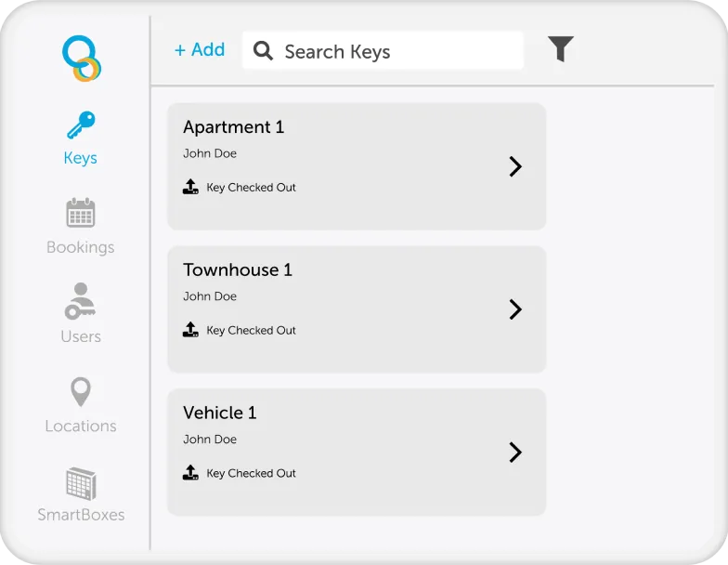
Task: Click John Doe under Apartment 1
Action: coord(210,153)
